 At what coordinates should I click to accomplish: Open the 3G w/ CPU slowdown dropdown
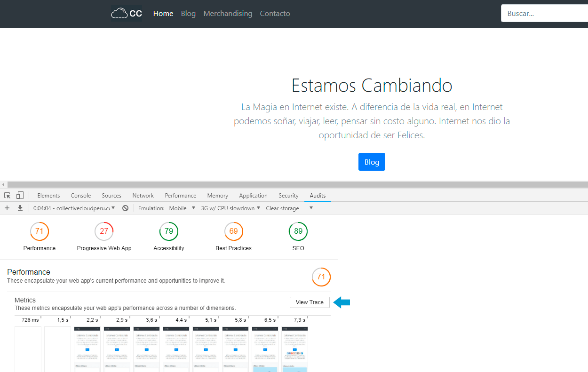click(x=230, y=208)
